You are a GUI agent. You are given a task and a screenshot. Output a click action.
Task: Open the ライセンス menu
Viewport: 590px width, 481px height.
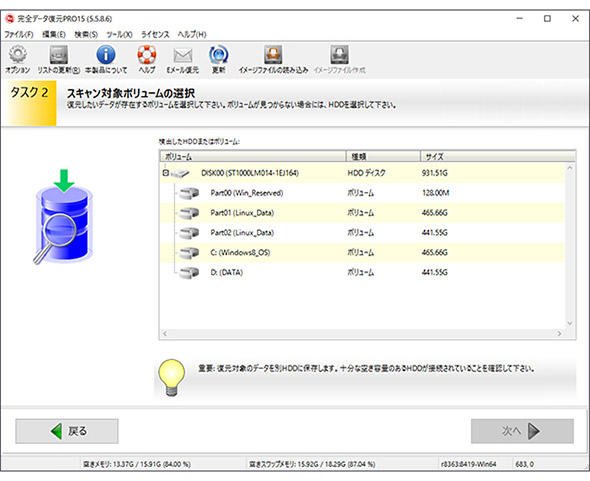155,34
